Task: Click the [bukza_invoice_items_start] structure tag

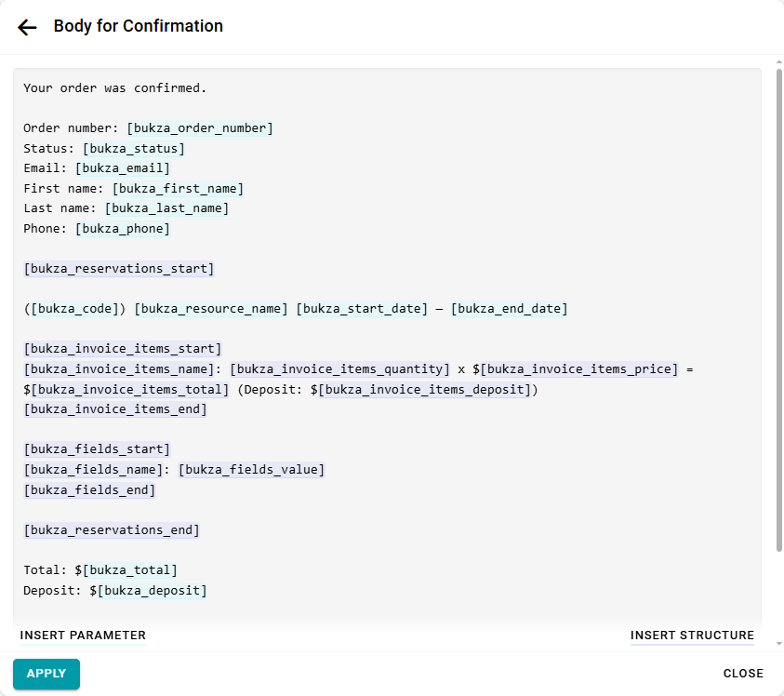Action: coord(123,349)
